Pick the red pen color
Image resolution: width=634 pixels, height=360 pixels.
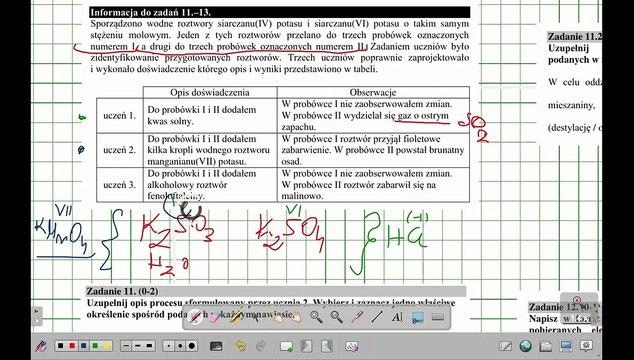click(x=72, y=346)
